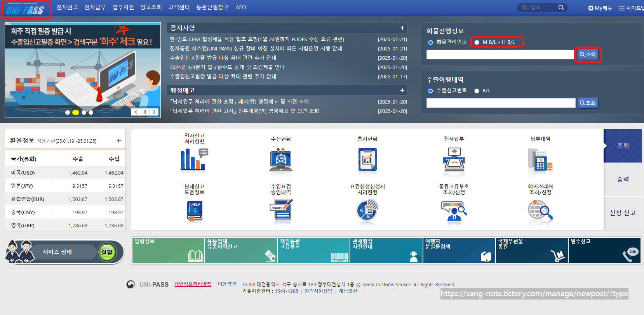Select the fourth banner slide dot

(x=91, y=112)
